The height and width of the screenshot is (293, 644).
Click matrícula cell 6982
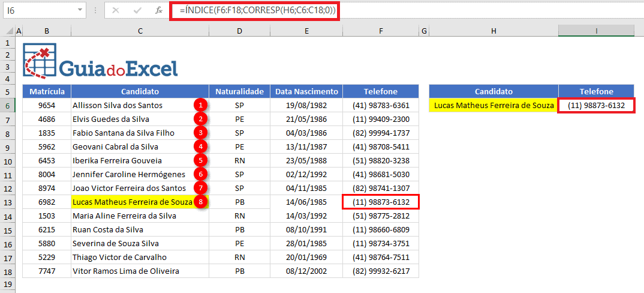tap(47, 202)
